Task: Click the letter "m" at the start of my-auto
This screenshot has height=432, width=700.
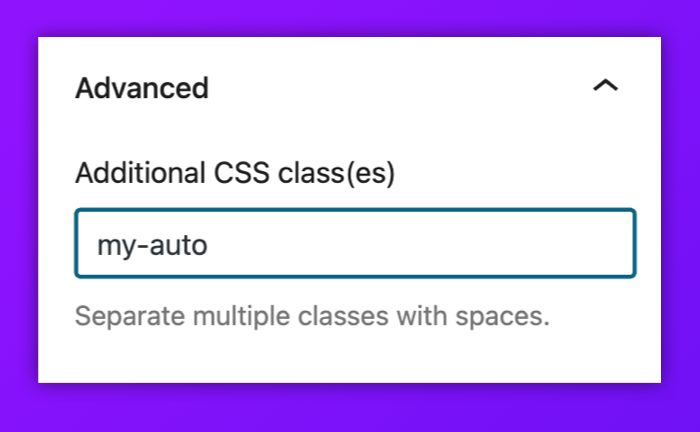Action: point(106,246)
